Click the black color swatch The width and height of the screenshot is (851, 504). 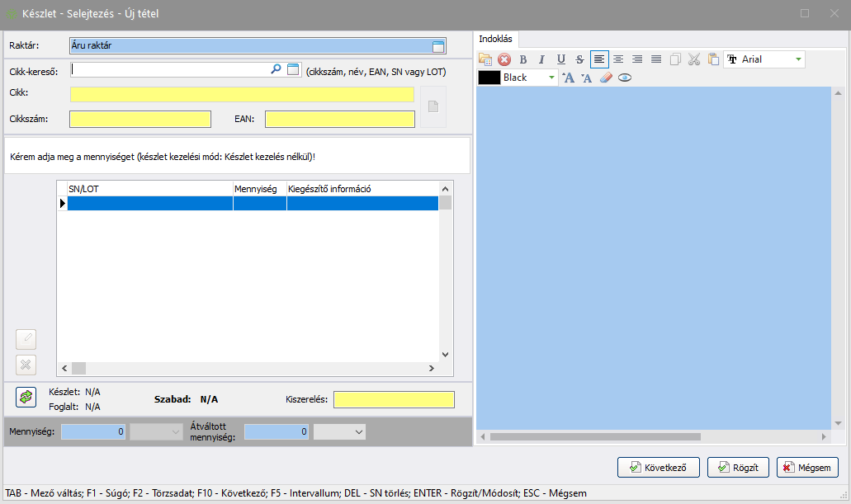pyautogui.click(x=489, y=78)
